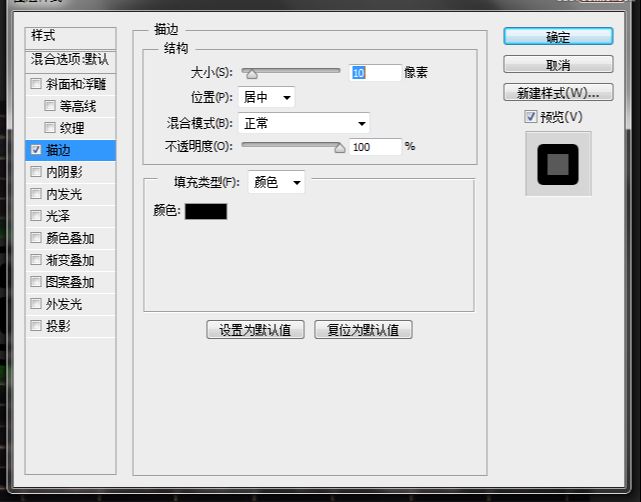641x502 pixels.
Task: Enable the 斜面和浮雕 checkbox
Action: (x=36, y=84)
